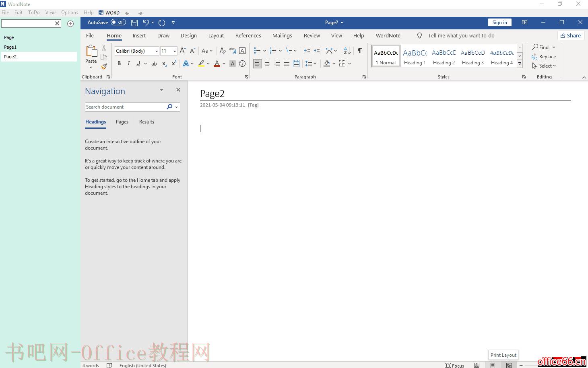
Task: Switch to the References tab
Action: (x=248, y=35)
